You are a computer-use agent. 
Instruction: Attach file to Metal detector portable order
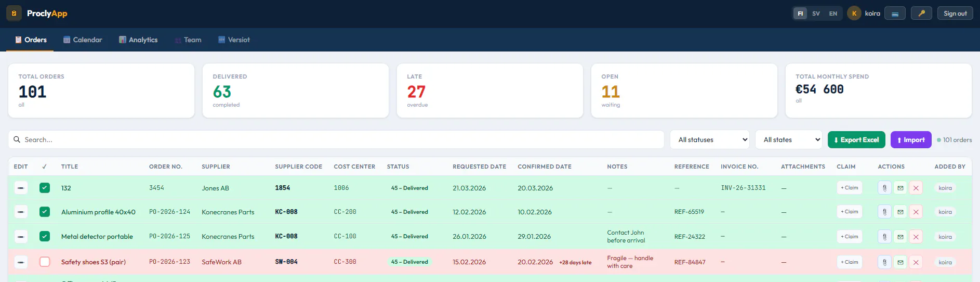click(884, 237)
